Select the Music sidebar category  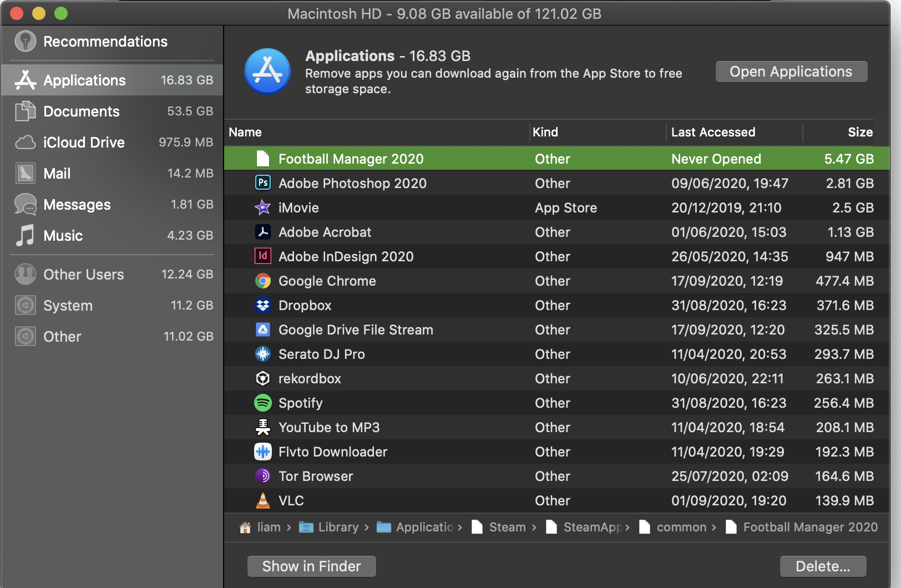point(63,236)
